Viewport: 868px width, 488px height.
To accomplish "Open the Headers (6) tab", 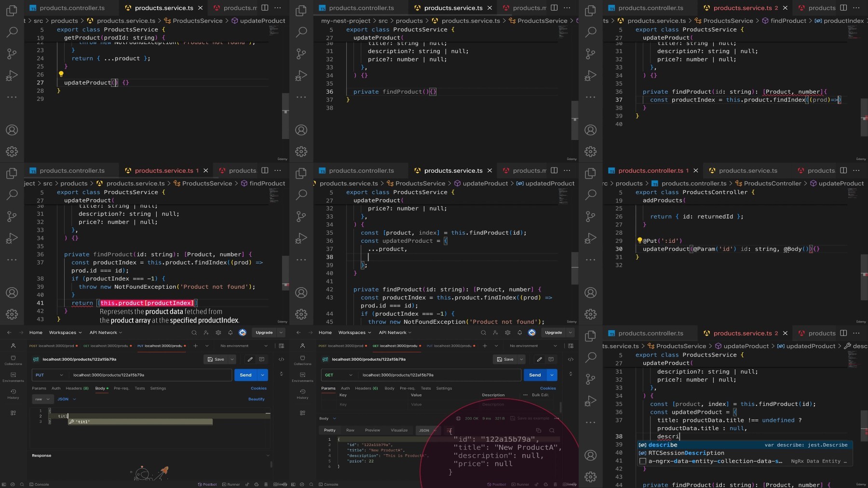I will (x=366, y=388).
